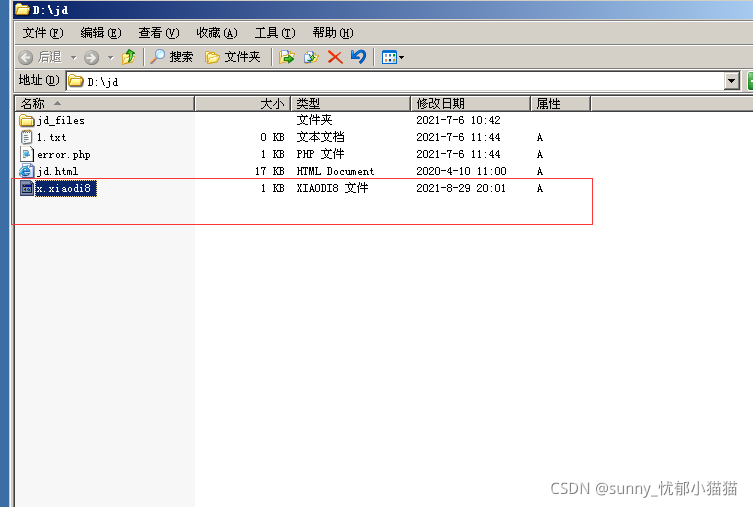Click the XIAODI8 文件 type cell
753x507 pixels.
pos(332,188)
